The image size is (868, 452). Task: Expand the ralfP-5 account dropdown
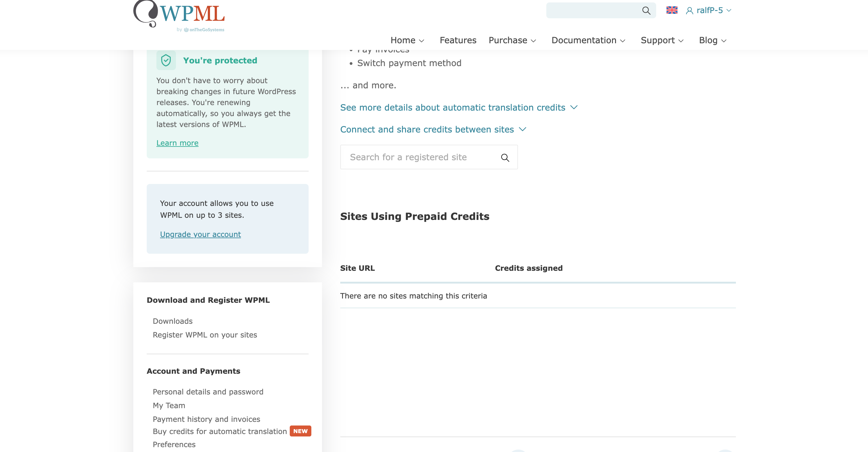tap(709, 10)
